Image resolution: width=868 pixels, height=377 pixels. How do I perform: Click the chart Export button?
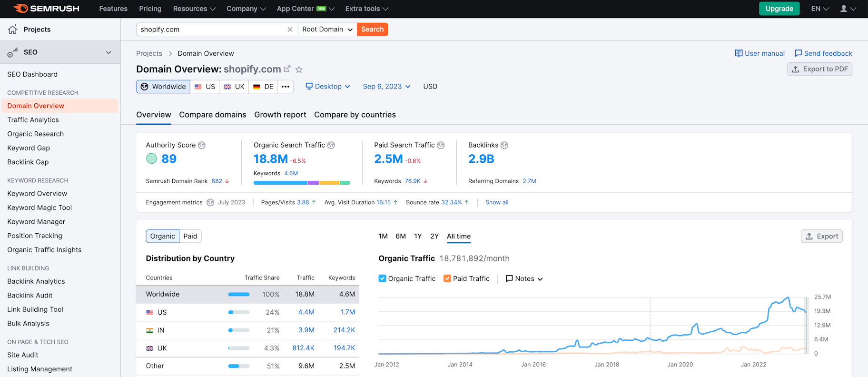(822, 236)
